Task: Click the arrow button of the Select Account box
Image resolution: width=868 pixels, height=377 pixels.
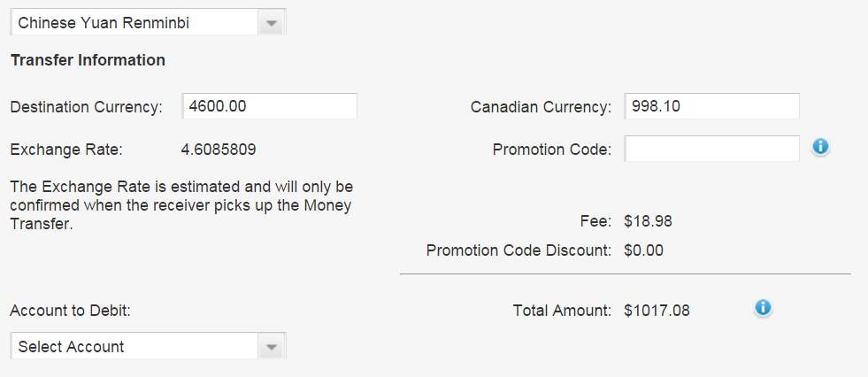Action: pos(272,347)
